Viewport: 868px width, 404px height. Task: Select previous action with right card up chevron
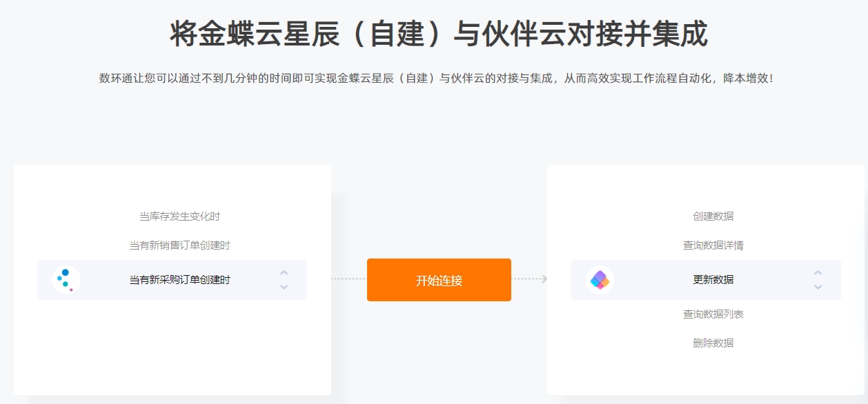(x=818, y=272)
